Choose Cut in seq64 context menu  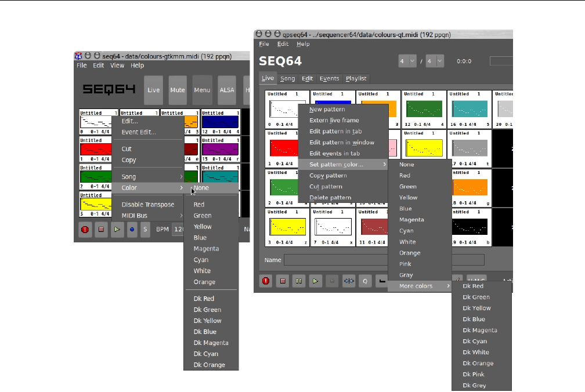(148, 148)
